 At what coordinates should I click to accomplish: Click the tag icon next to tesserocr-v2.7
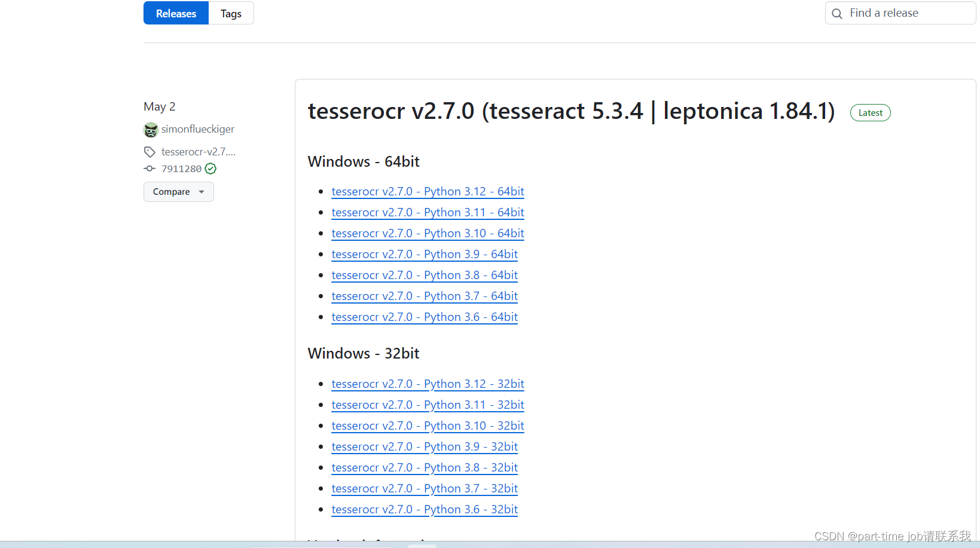coord(149,152)
